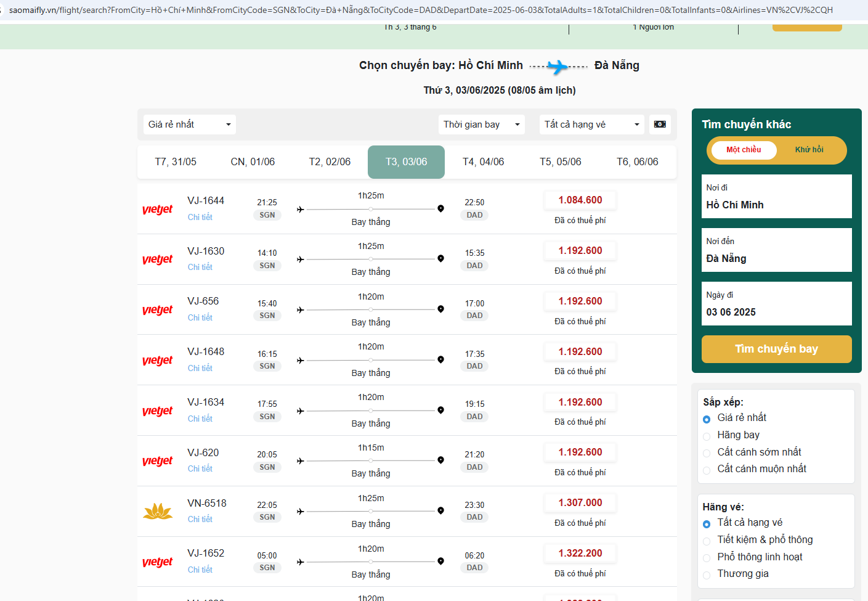The width and height of the screenshot is (868, 601).
Task: Click Vietnam Airlines lotus logo for VN-6518
Action: coord(158,511)
